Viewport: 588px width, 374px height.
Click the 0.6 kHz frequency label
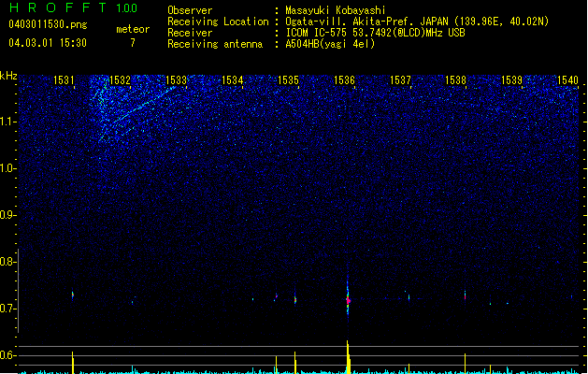point(8,355)
